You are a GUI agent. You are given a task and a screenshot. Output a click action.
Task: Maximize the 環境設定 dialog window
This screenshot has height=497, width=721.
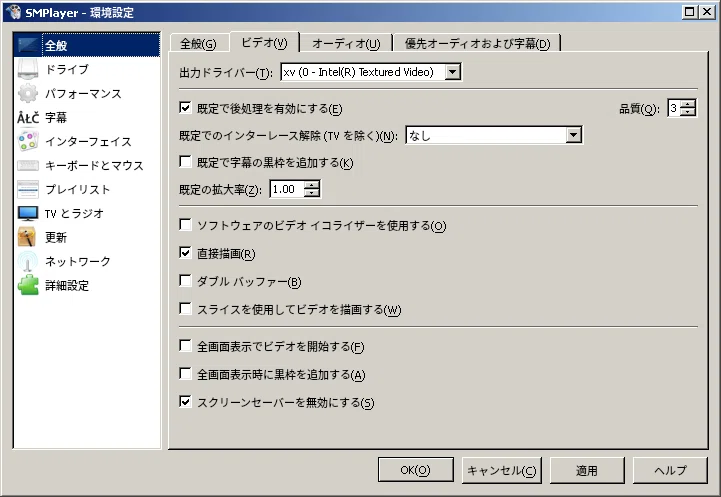point(689,12)
